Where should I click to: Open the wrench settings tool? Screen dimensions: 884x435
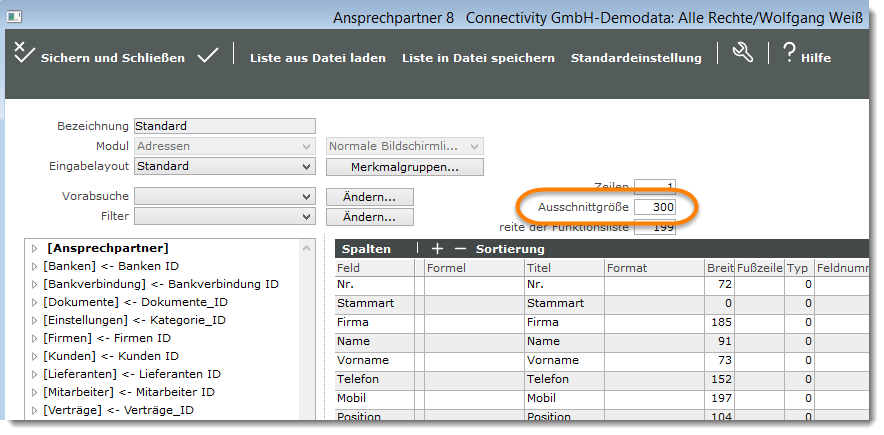click(742, 55)
